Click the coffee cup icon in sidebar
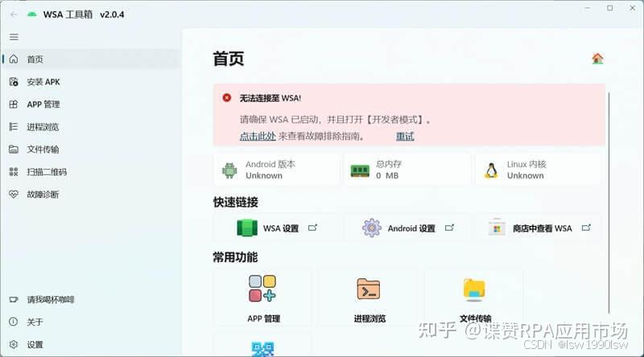This screenshot has width=644, height=357. tap(14, 300)
